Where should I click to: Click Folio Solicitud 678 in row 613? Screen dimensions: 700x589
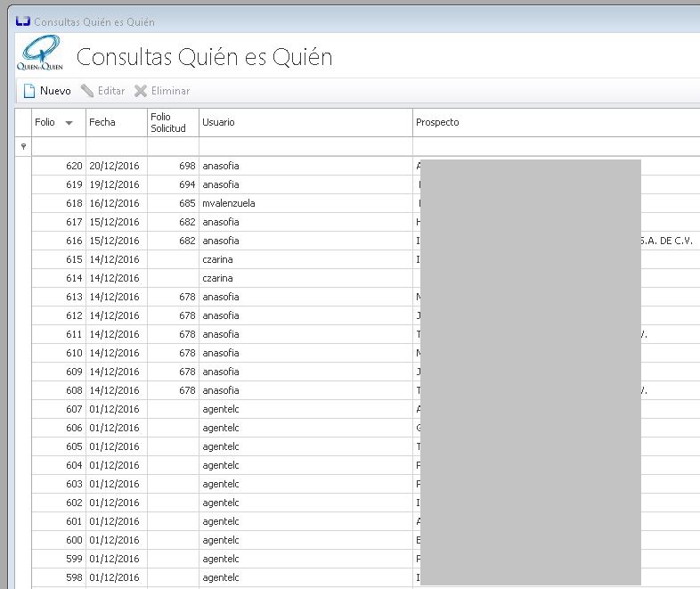(x=188, y=297)
